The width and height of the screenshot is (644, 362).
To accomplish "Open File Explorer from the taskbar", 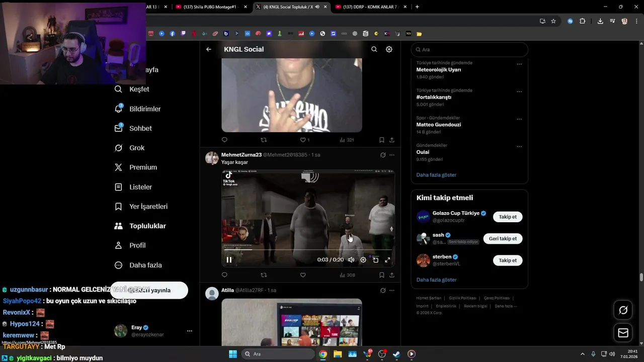I will pyautogui.click(x=338, y=354).
